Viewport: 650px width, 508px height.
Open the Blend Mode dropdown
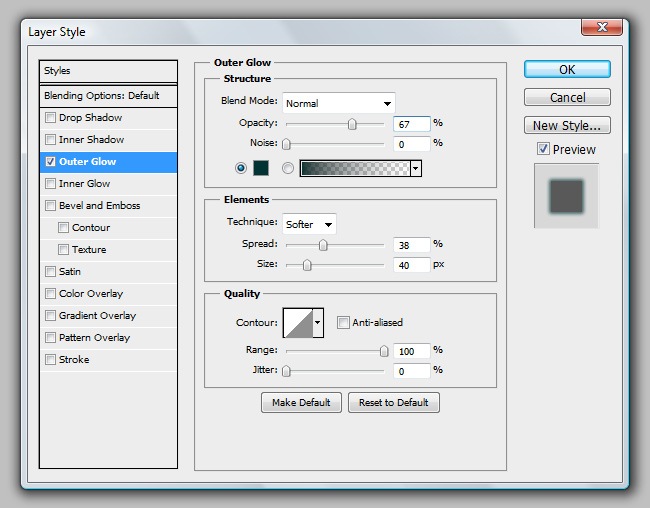point(339,103)
